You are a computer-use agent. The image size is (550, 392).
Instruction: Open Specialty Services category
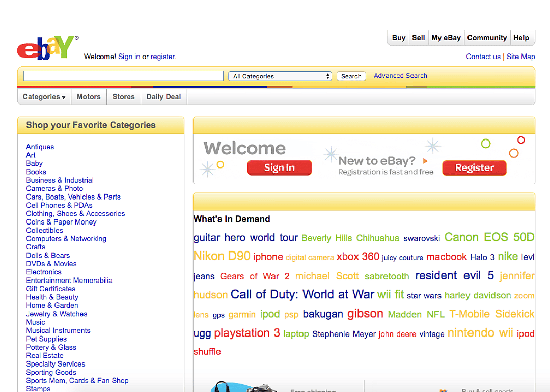click(x=56, y=364)
